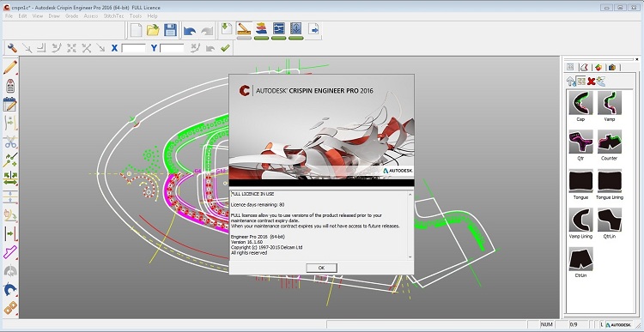This screenshot has height=332, width=644.
Task: Create new document with blank page icon
Action: tap(136, 30)
